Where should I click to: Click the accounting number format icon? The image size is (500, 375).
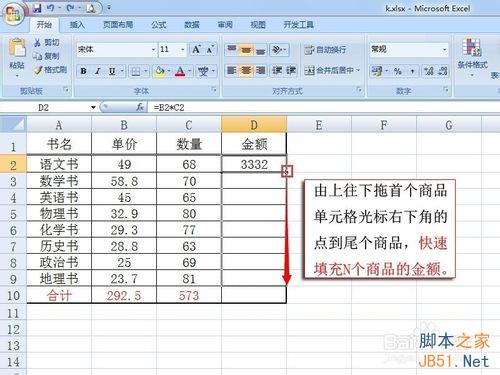[x=377, y=71]
